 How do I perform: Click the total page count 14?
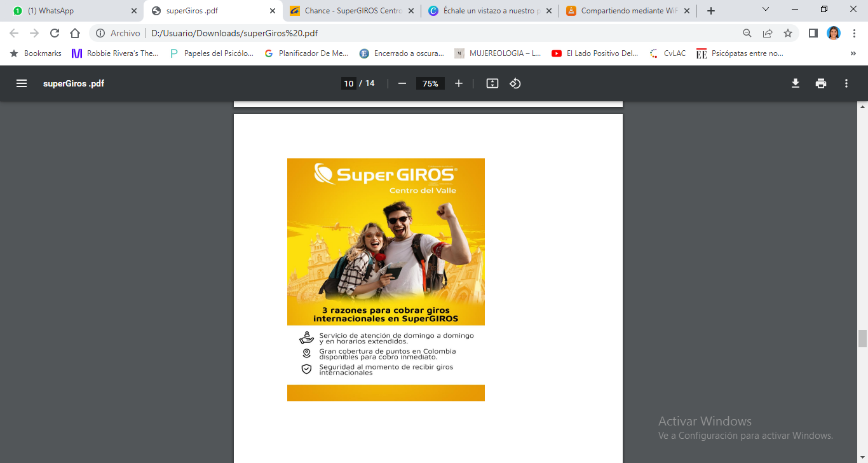coord(370,83)
